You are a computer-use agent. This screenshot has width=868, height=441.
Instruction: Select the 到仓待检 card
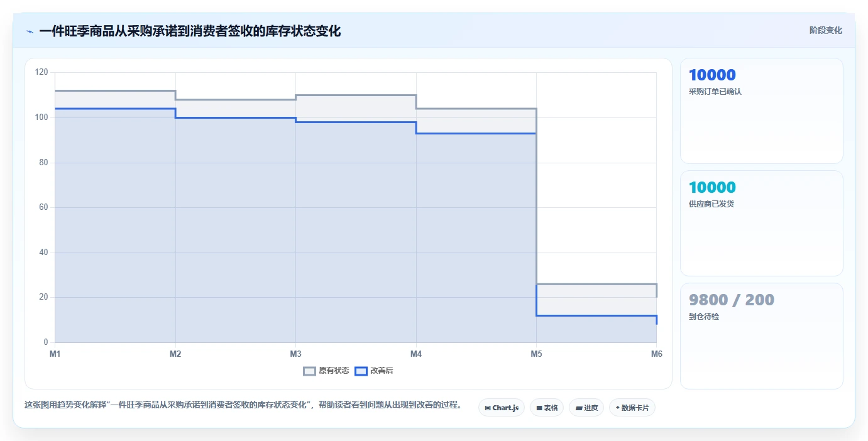762,336
